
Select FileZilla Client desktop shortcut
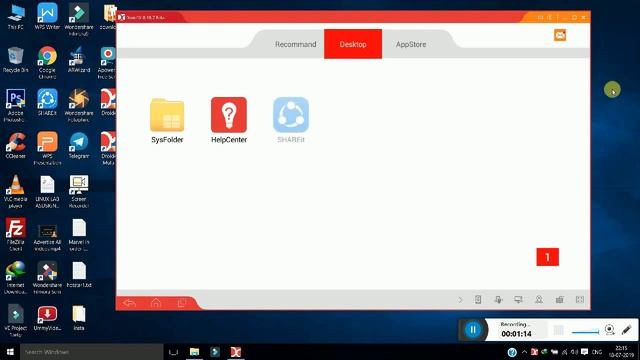tap(16, 235)
